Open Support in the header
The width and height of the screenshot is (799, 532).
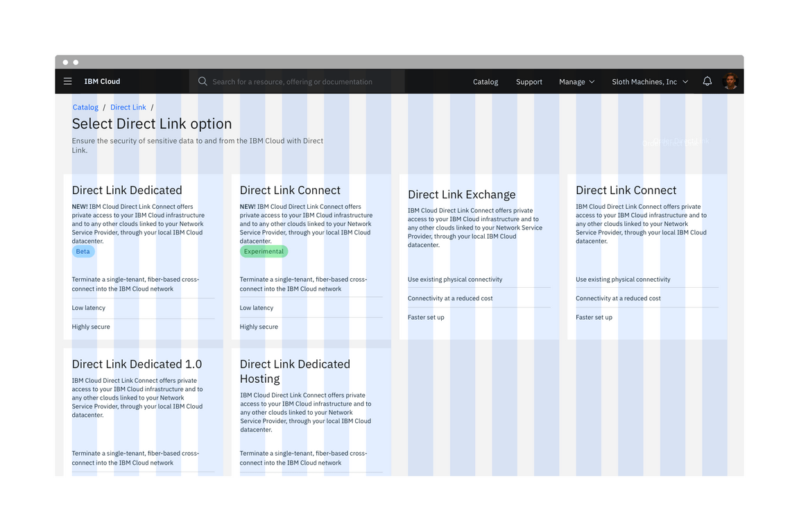pyautogui.click(x=529, y=82)
